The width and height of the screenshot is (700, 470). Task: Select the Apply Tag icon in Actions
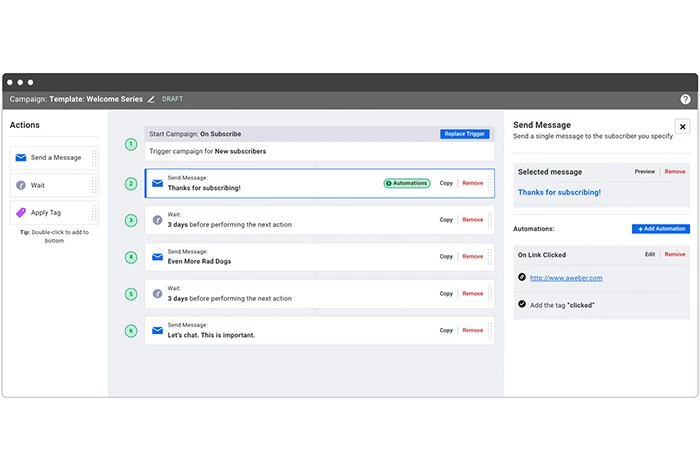point(22,213)
